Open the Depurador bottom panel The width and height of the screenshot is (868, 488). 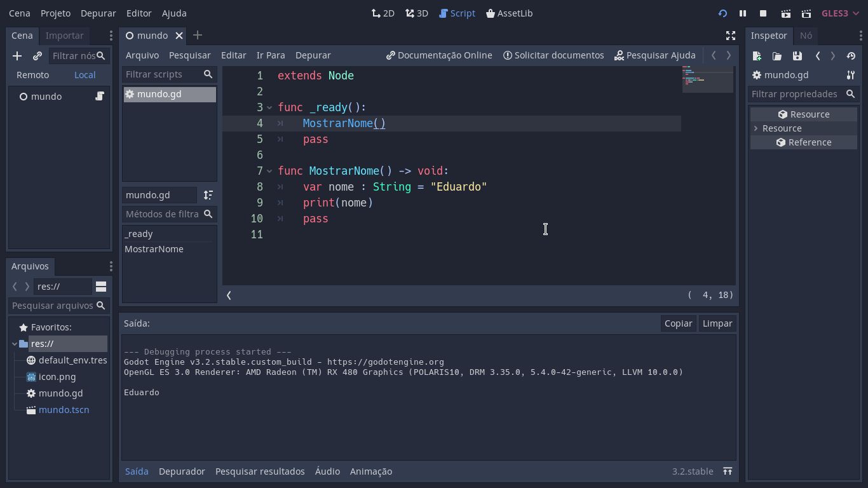click(x=182, y=471)
